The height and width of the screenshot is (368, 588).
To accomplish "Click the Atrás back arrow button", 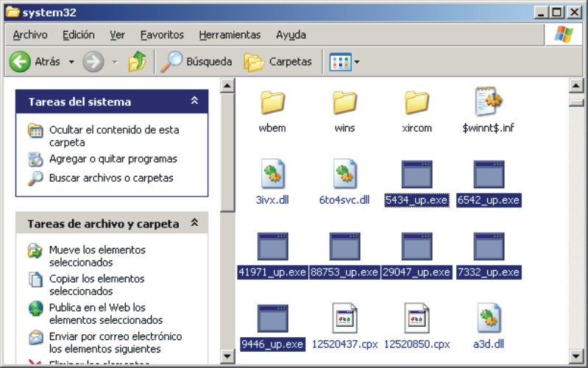I will pyautogui.click(x=21, y=62).
